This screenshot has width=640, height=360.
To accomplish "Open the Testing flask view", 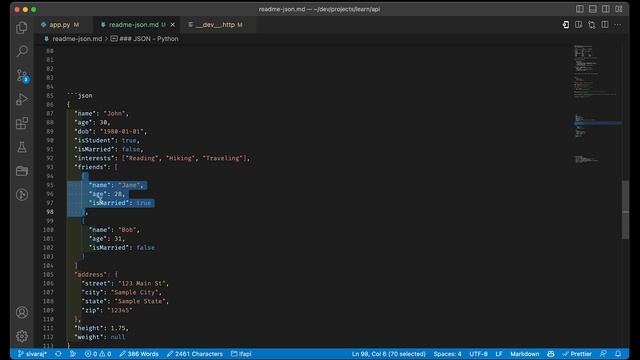I will point(22,147).
